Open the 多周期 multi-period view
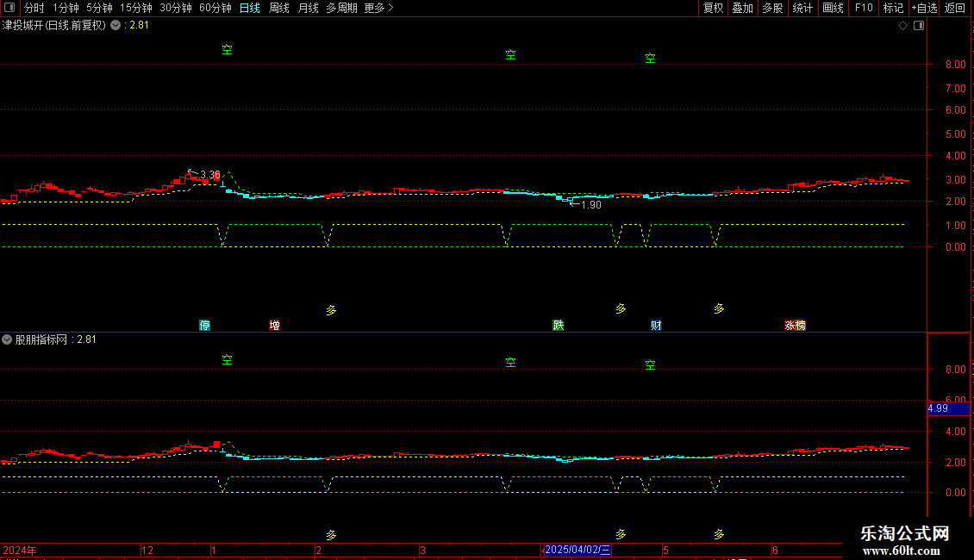 tap(341, 8)
